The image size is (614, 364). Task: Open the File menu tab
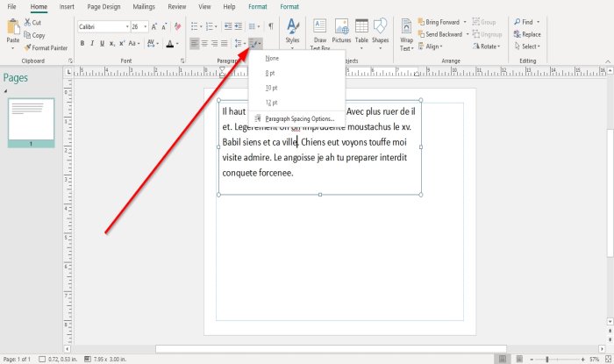[11, 7]
